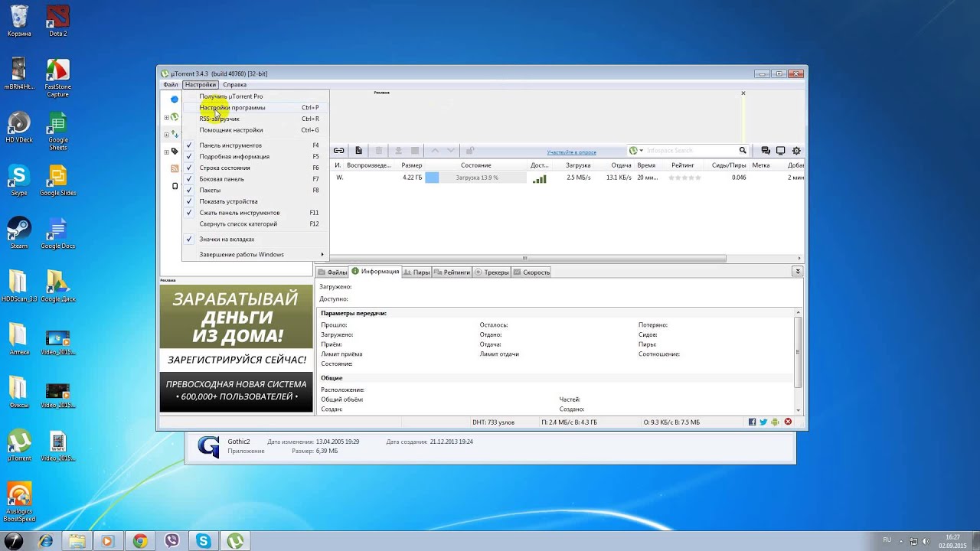
Task: Open the 'Справка' menu
Action: (234, 85)
